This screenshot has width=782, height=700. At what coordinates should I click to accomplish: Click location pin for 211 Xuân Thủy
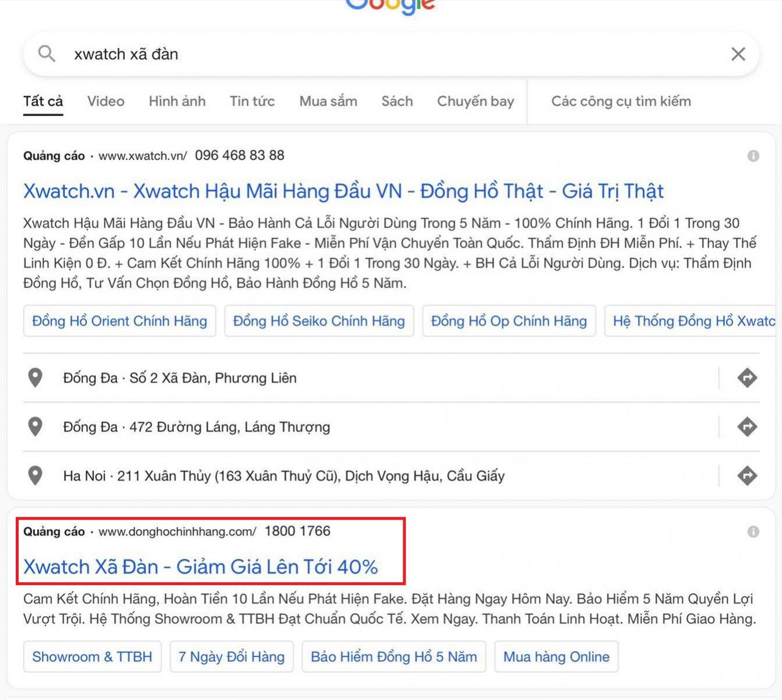pos(36,476)
